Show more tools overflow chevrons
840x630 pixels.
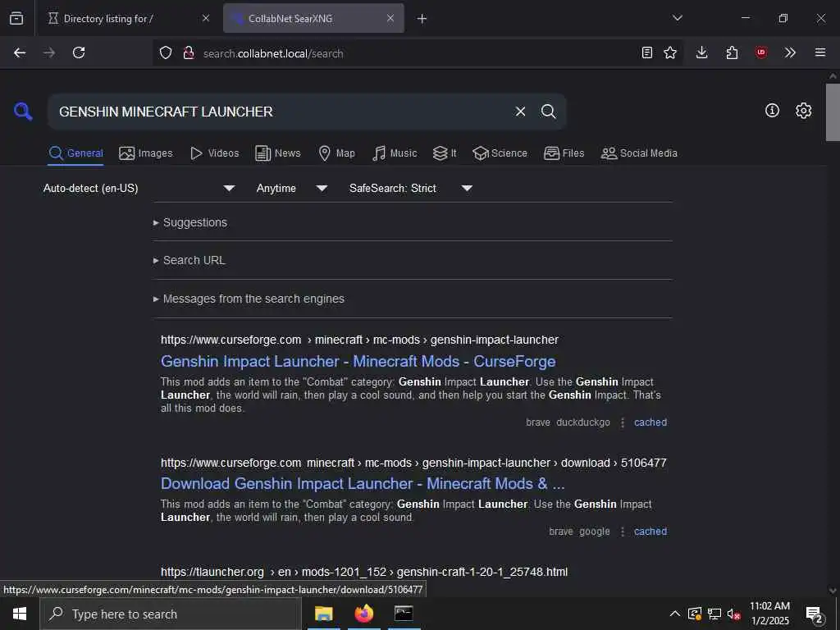[790, 52]
